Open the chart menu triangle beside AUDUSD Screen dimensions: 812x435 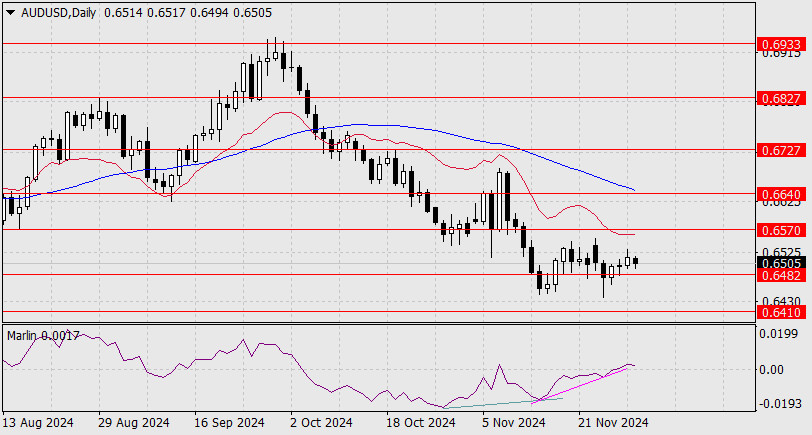click(11, 13)
